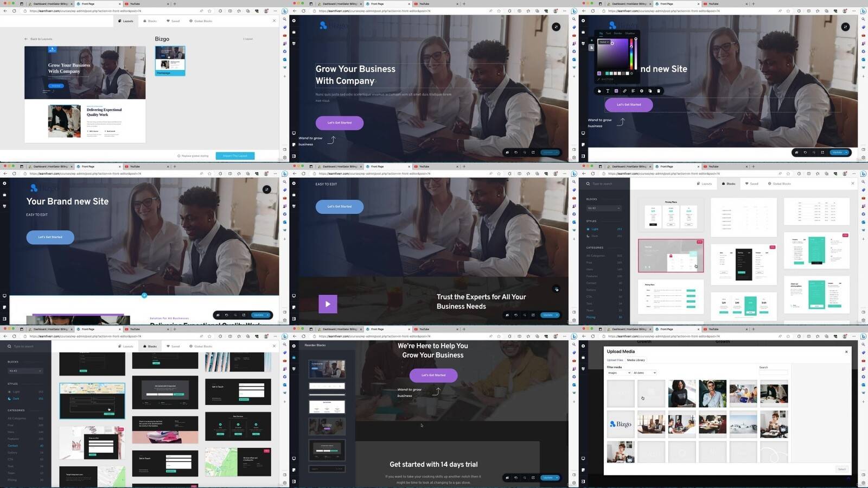Open Kit #2 dropdown in middle-right frame
Viewport: 868px width, 488px height.
tap(604, 208)
